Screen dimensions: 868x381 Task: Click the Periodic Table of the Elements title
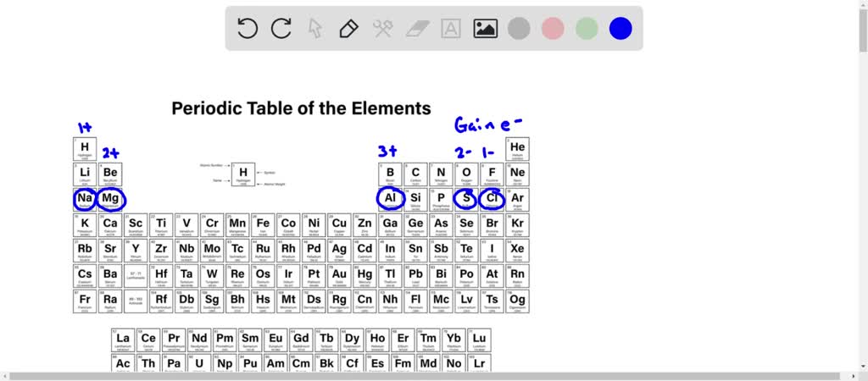[301, 108]
